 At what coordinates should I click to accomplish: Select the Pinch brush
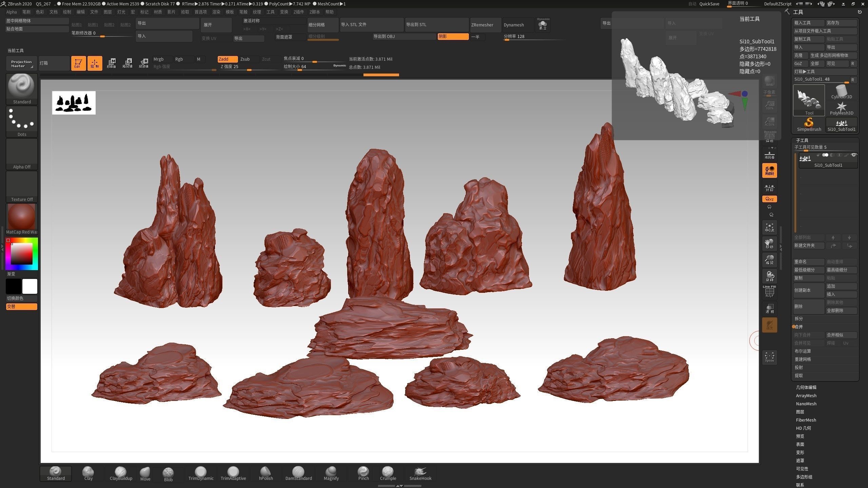[363, 473]
